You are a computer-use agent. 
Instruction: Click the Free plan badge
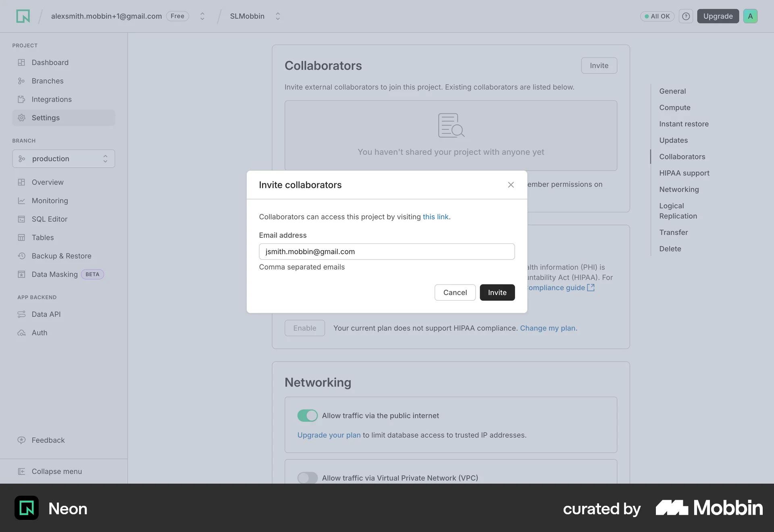177,16
